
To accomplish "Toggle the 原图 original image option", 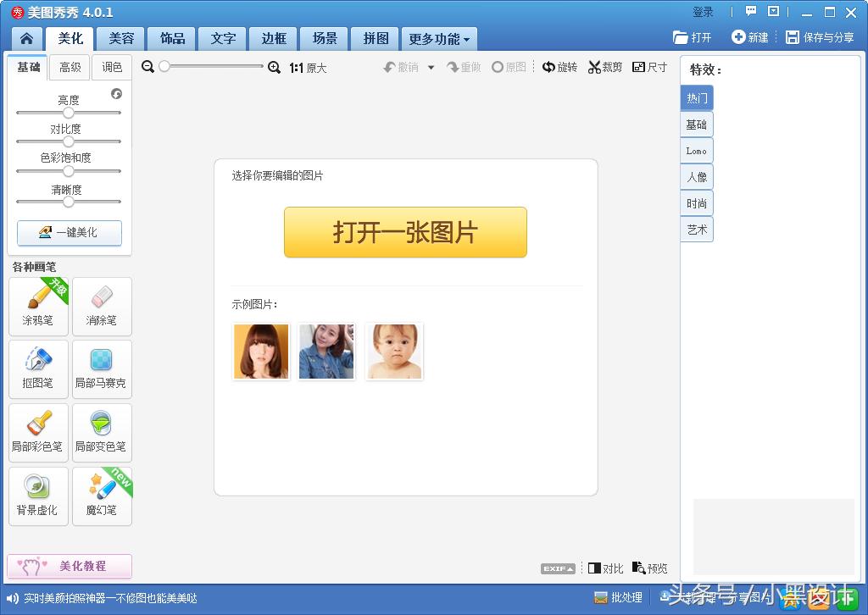I will (509, 68).
